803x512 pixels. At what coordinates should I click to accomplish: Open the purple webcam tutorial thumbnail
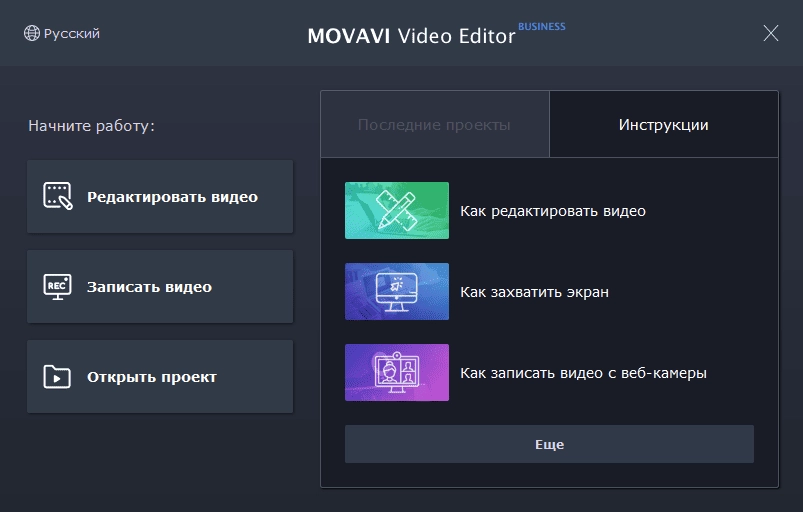397,372
